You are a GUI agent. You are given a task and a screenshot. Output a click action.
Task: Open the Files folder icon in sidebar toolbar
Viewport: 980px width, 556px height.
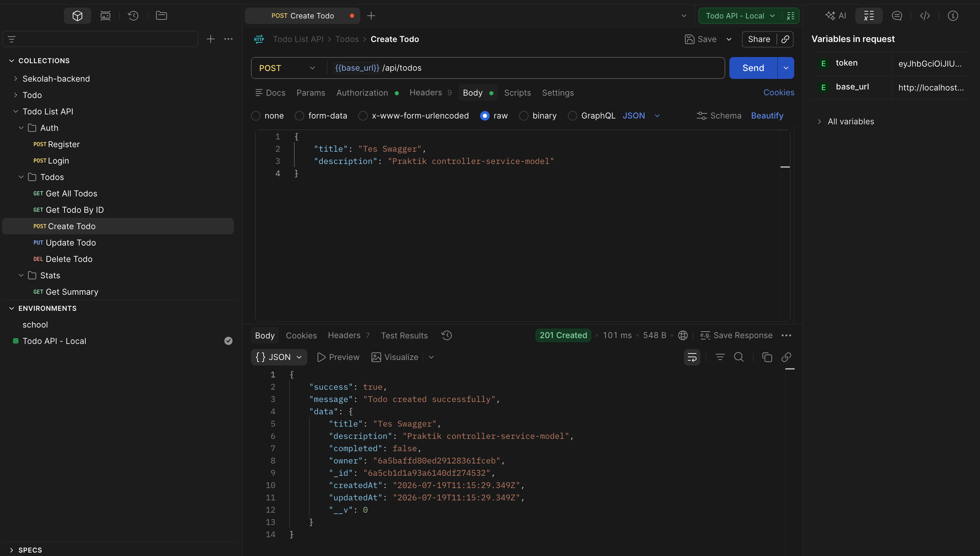click(162, 16)
